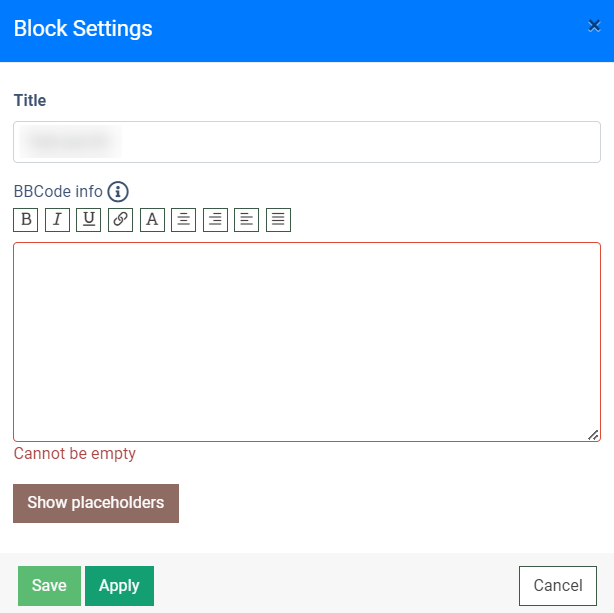Click the Title input field
The height and width of the screenshot is (613, 614).
(306, 142)
